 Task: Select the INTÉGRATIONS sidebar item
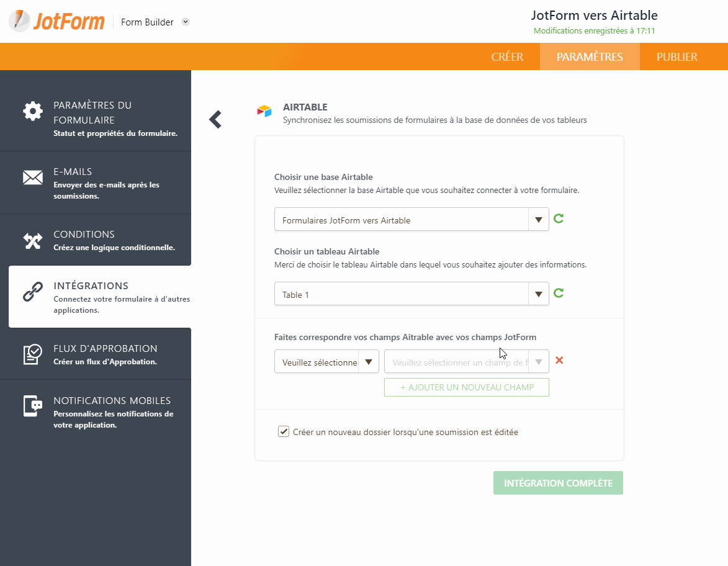[100, 297]
